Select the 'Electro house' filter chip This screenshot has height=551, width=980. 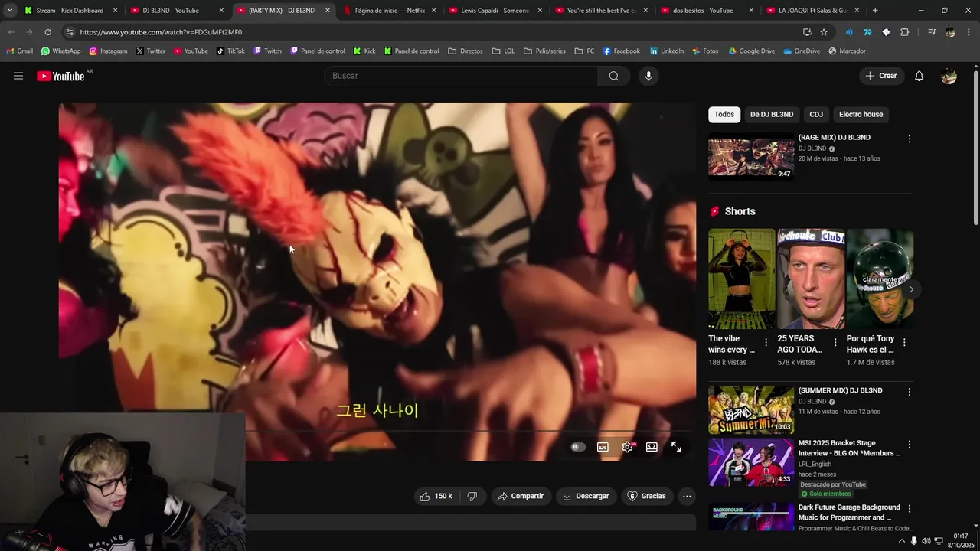click(861, 114)
